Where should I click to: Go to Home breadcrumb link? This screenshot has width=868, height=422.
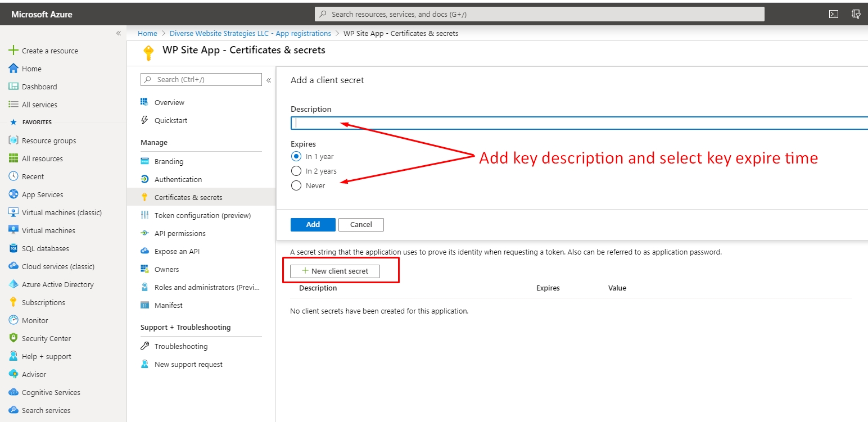[147, 33]
